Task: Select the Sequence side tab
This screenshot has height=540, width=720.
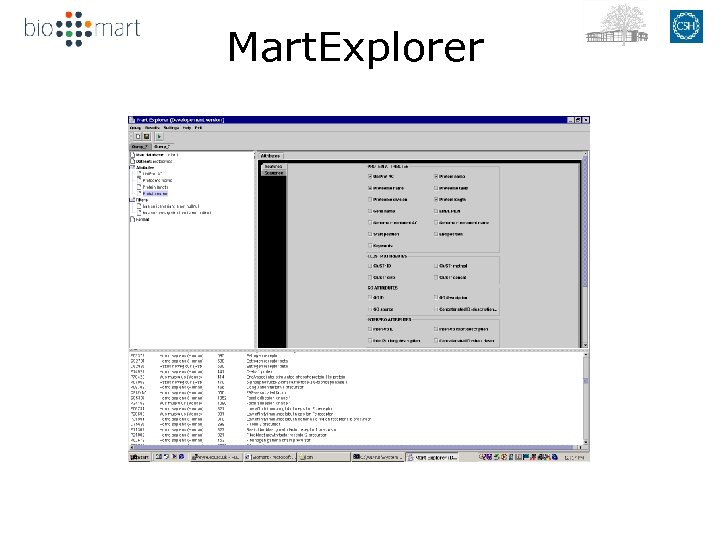Action: point(274,173)
